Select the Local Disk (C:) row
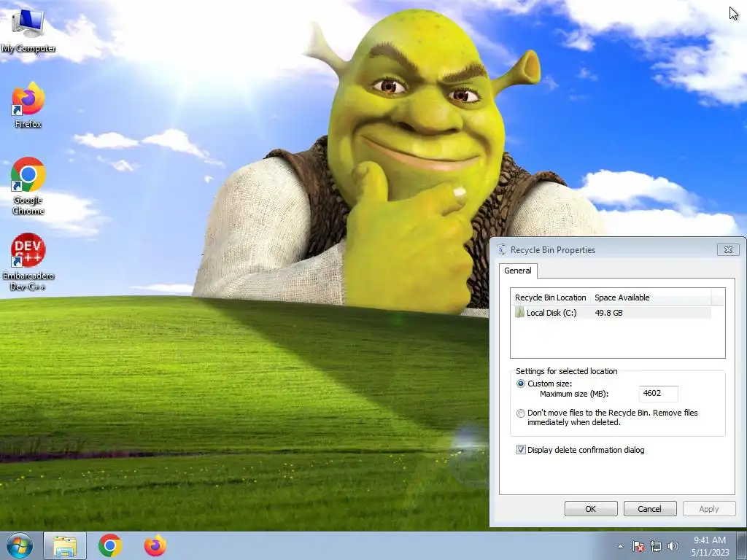Screen dimensions: 747x560 point(611,313)
